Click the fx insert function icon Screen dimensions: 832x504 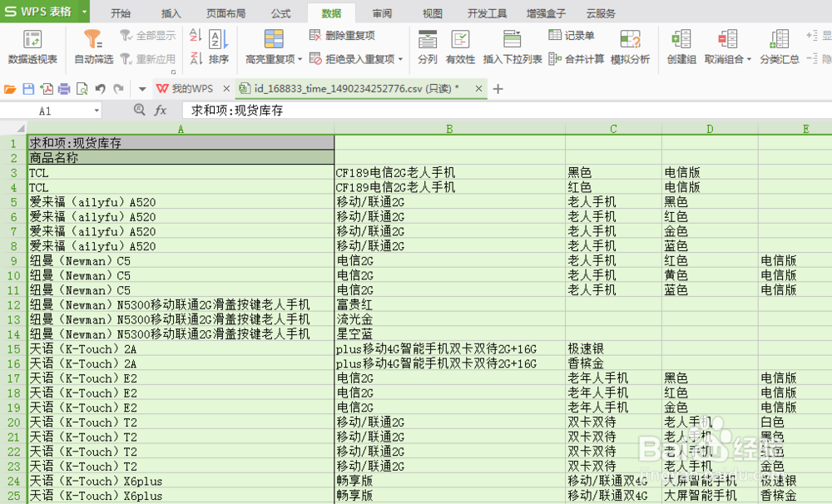point(161,111)
